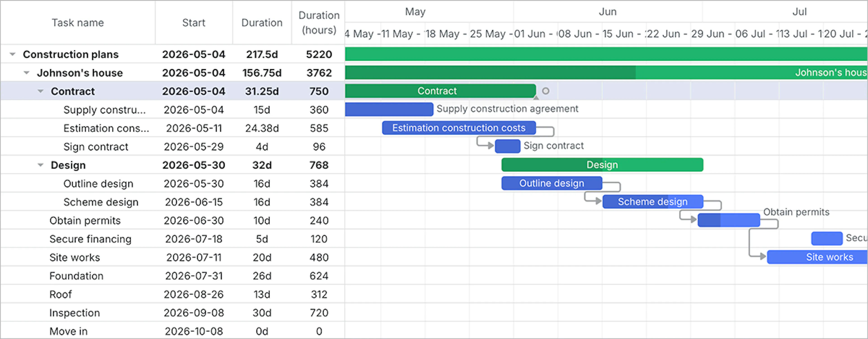The image size is (868, 339).
Task: Select the Site works task bar
Action: (817, 257)
